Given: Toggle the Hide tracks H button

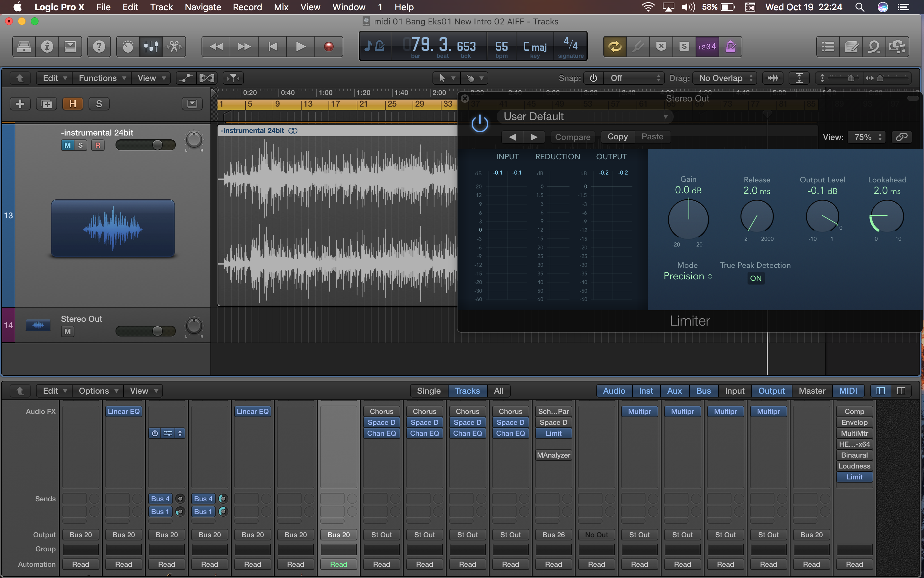Looking at the screenshot, I should 73,104.
